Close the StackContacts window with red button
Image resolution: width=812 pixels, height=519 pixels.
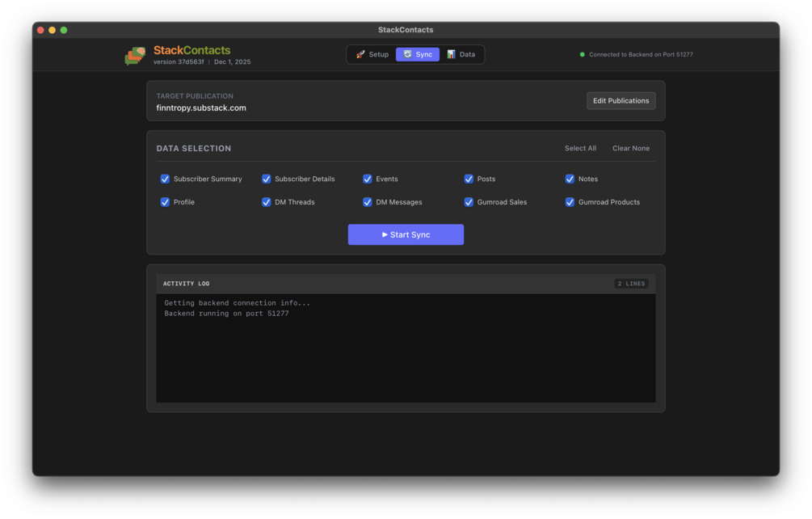[x=40, y=30]
